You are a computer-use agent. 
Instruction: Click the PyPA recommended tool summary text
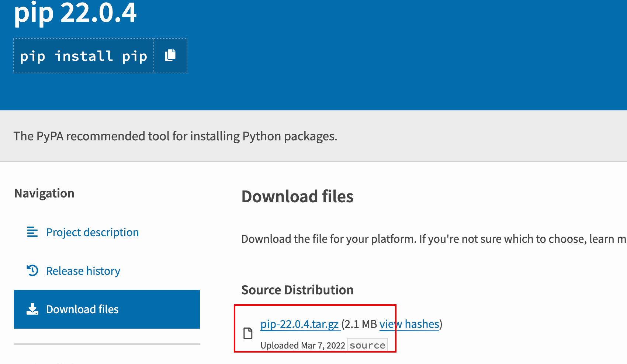(x=175, y=136)
